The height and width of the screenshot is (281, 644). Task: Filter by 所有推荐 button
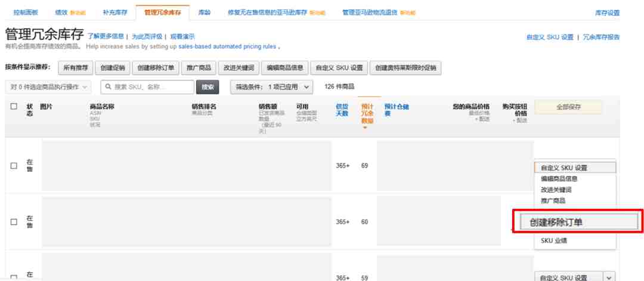pos(76,68)
